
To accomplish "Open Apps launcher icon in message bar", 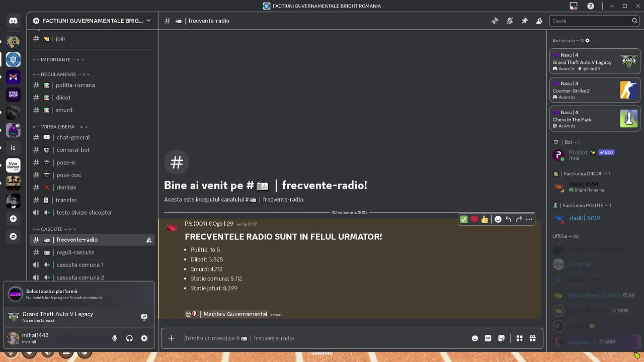I will pyautogui.click(x=519, y=338).
